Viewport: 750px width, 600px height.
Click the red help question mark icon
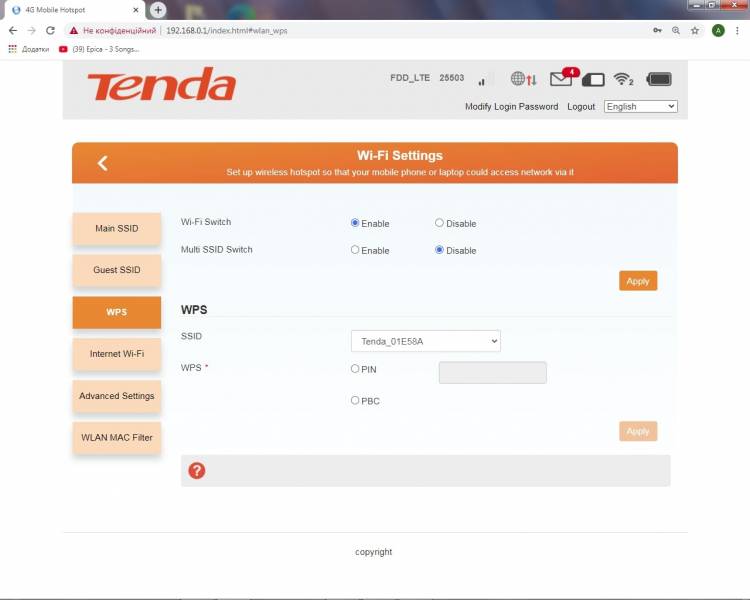[197, 470]
